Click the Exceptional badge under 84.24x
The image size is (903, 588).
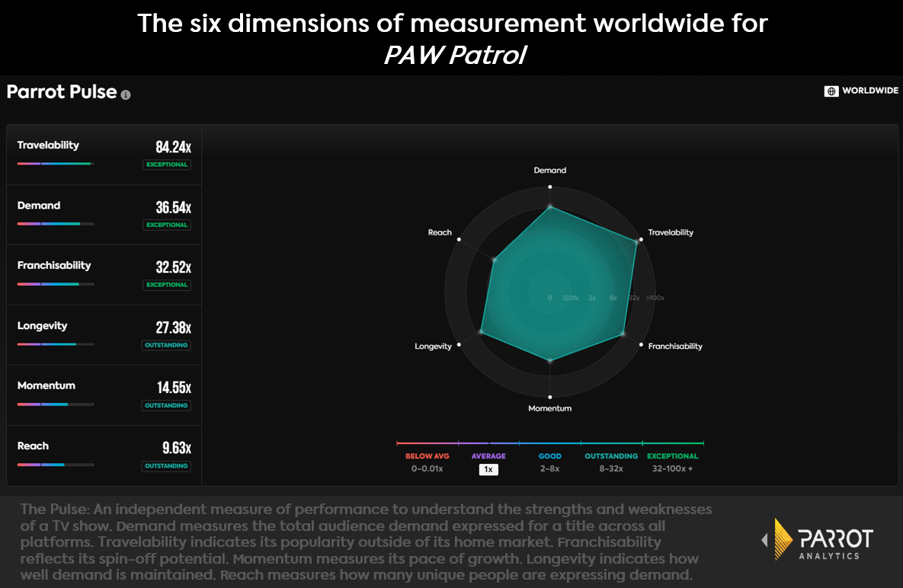pyautogui.click(x=167, y=165)
